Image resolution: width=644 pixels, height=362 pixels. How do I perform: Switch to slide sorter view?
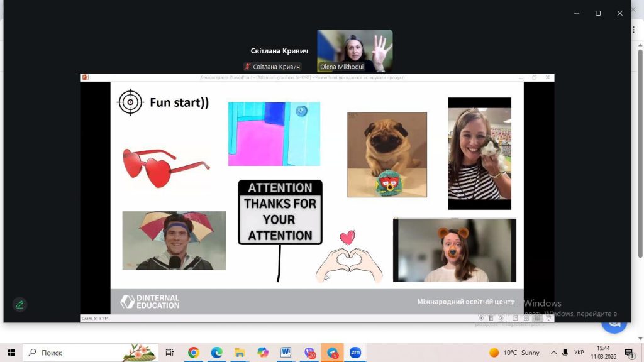click(x=526, y=319)
